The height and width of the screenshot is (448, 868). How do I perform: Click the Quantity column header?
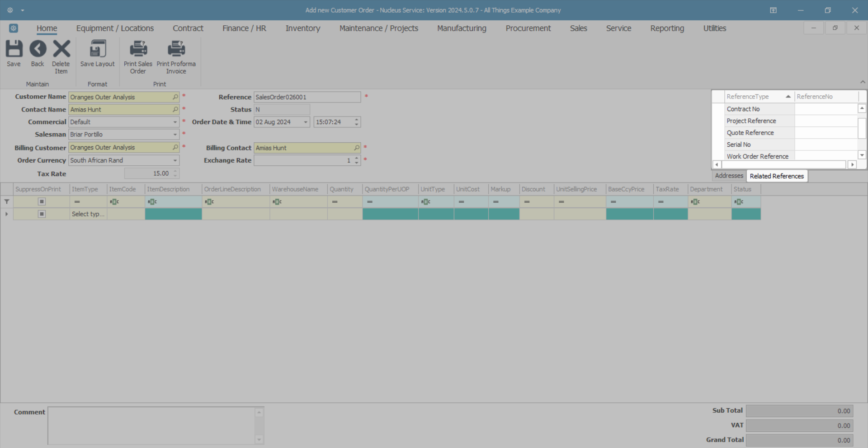(345, 189)
